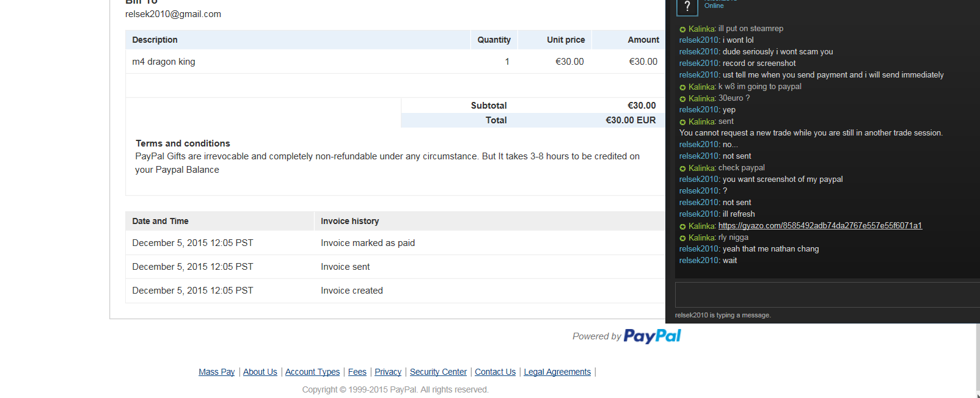Click status icon beside "Kalinka: check paypal"
Screen dimensions: 980x398
click(682, 168)
